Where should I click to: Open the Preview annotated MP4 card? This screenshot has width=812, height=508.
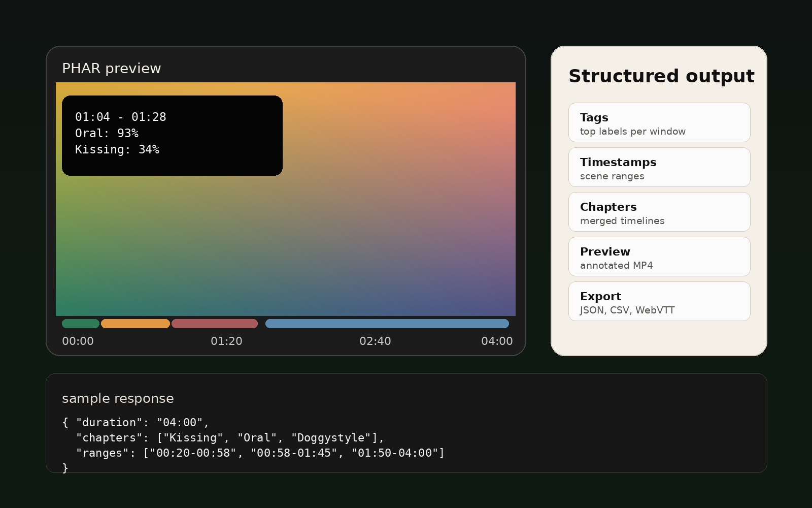coord(659,257)
